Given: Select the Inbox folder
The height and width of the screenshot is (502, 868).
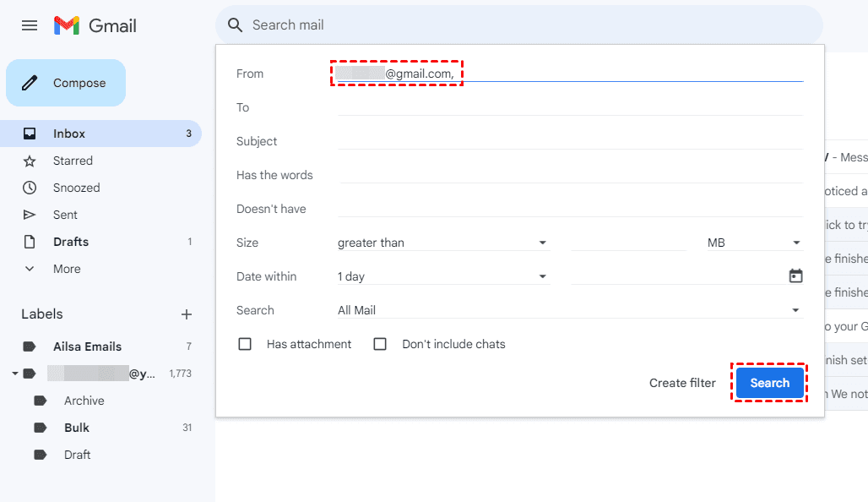Looking at the screenshot, I should [69, 134].
